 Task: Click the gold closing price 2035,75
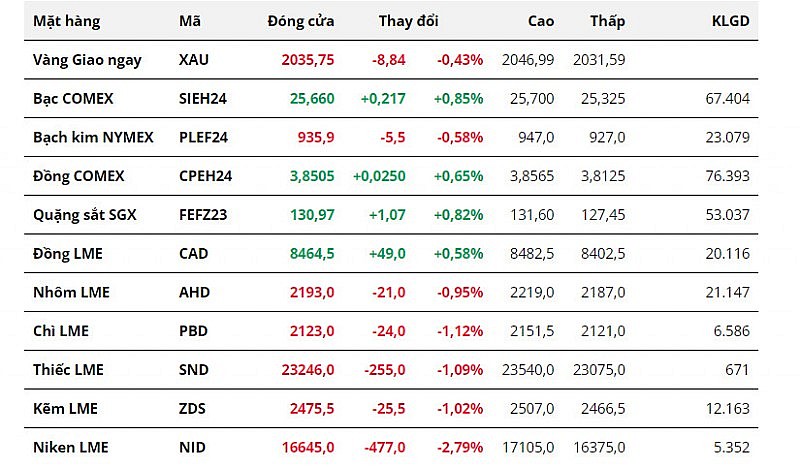(307, 60)
